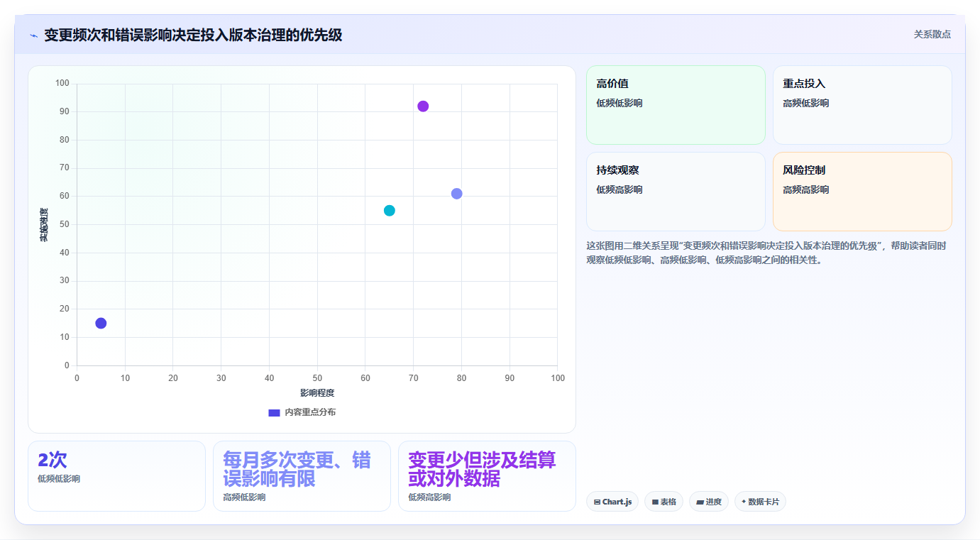Click the 实施难度 y-axis title
Image resolution: width=980 pixels, height=540 pixels.
point(44,225)
